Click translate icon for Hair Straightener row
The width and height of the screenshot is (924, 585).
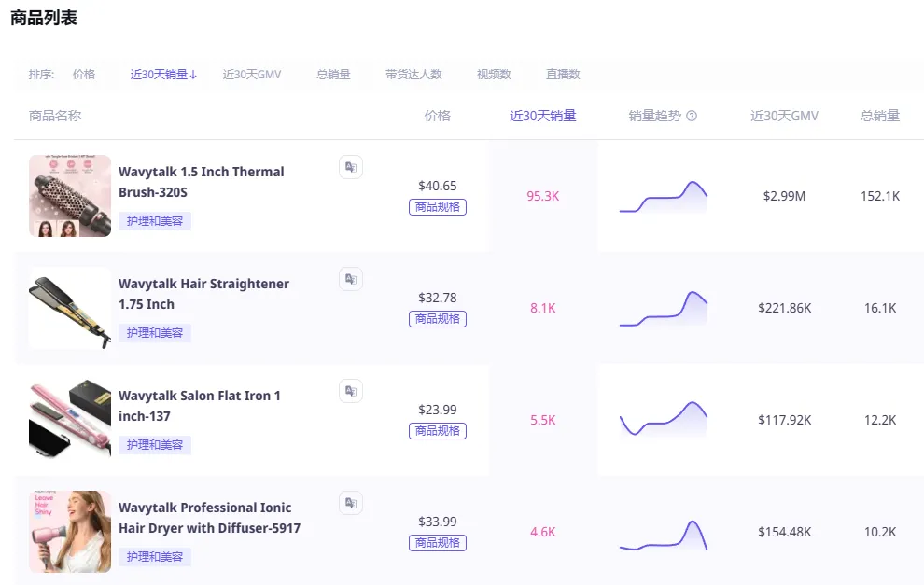pos(351,279)
